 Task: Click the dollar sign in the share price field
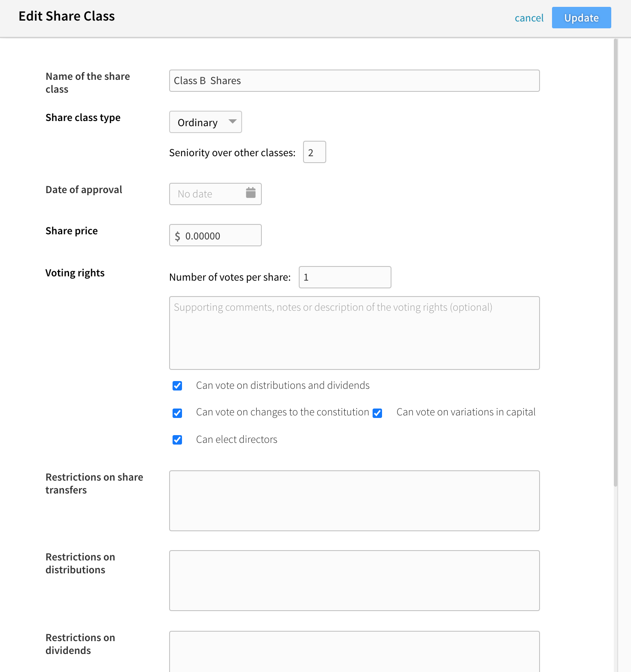click(x=178, y=236)
